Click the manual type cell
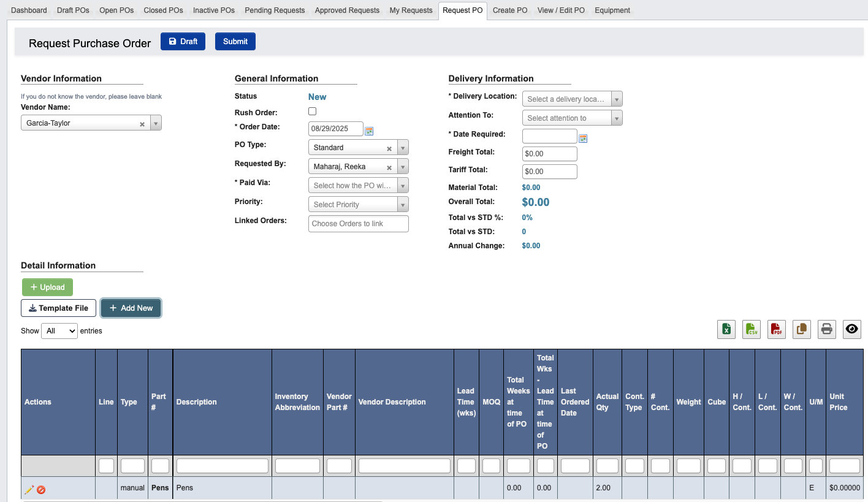 pos(132,488)
